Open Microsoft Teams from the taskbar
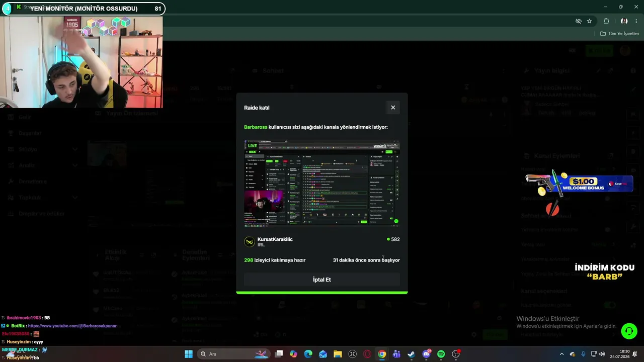The height and width of the screenshot is (362, 644). [396, 354]
